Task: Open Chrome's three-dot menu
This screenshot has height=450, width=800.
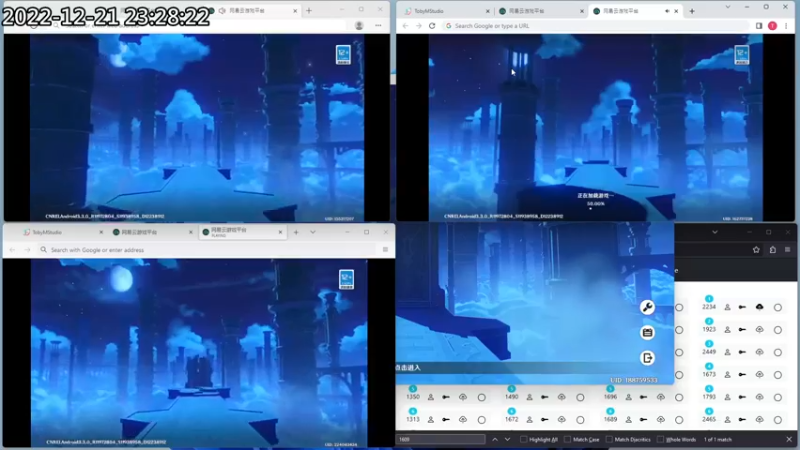Action: [786, 26]
